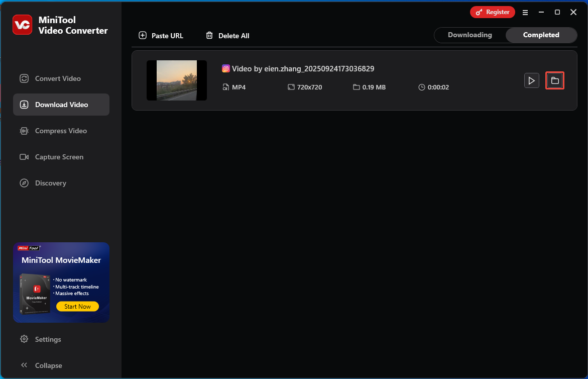The height and width of the screenshot is (379, 588).
Task: Click the MiniTool MovieMaker ad title
Action: pos(61,260)
